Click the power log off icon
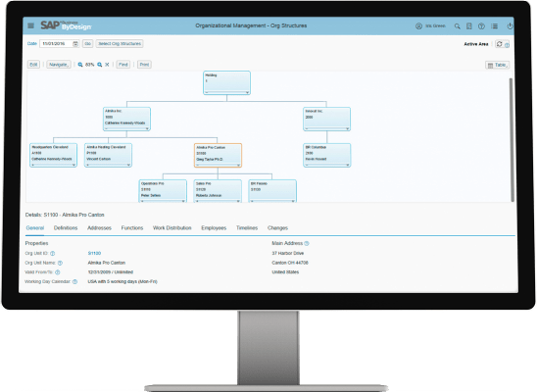This screenshot has height=392, width=537. click(x=510, y=26)
